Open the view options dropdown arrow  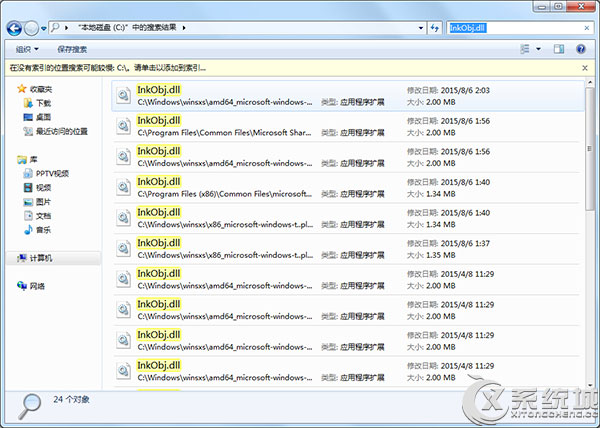(x=538, y=49)
